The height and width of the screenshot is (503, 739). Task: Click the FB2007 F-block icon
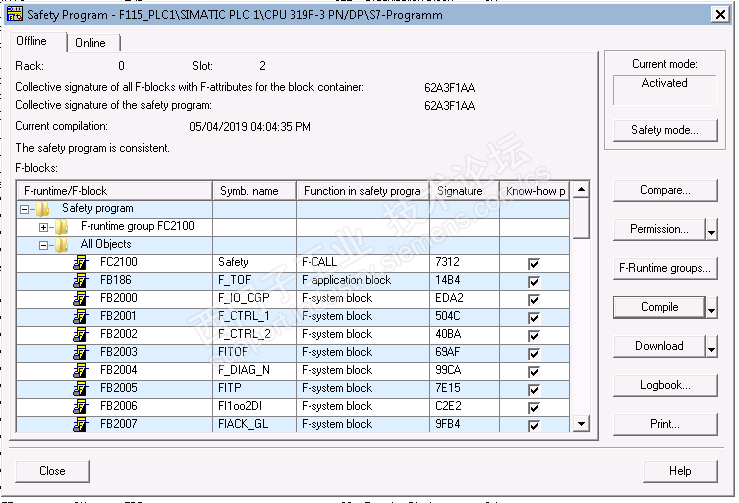(x=81, y=424)
